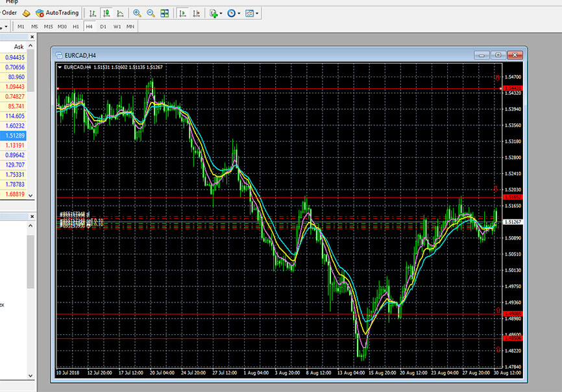Select the D1 timeframe

point(103,27)
